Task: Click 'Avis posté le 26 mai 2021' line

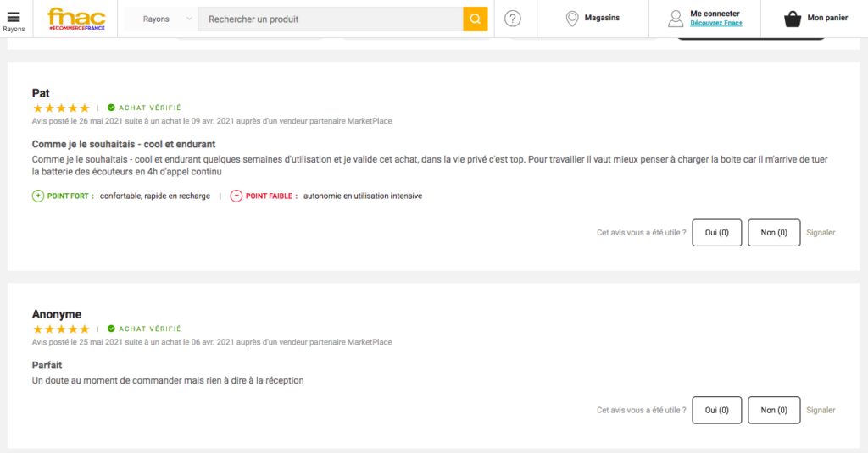Action: click(x=211, y=121)
